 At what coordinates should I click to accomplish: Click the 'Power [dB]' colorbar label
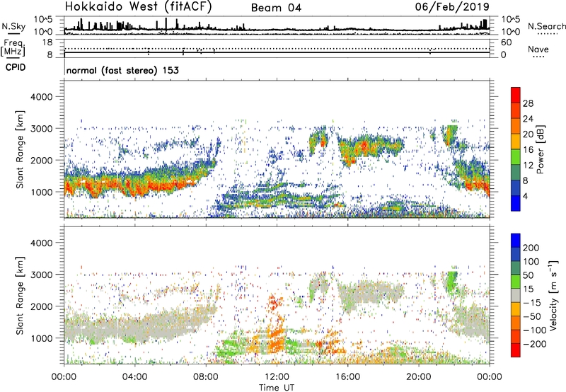pyautogui.click(x=540, y=149)
